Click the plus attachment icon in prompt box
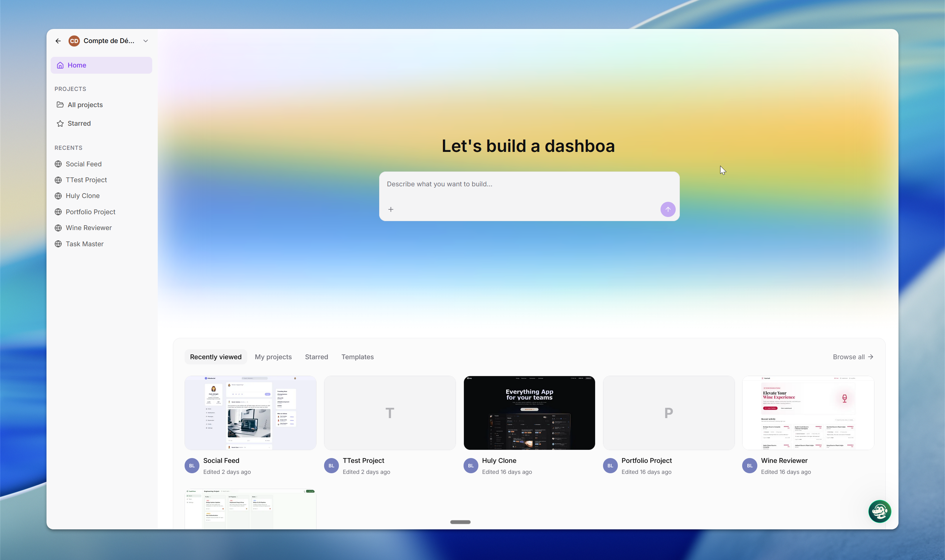Screen dimensions: 945x560 [x=391, y=209]
